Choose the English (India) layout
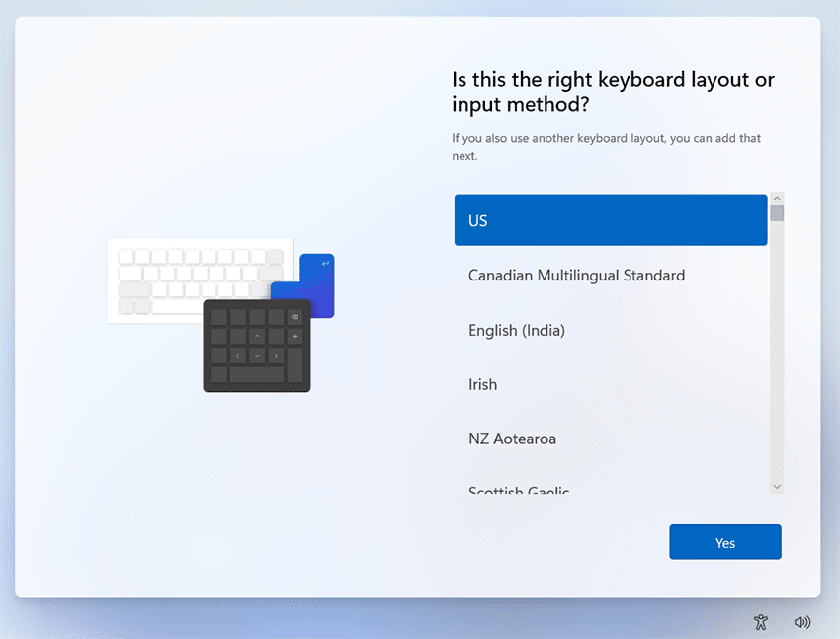The width and height of the screenshot is (840, 639). pyautogui.click(x=610, y=330)
